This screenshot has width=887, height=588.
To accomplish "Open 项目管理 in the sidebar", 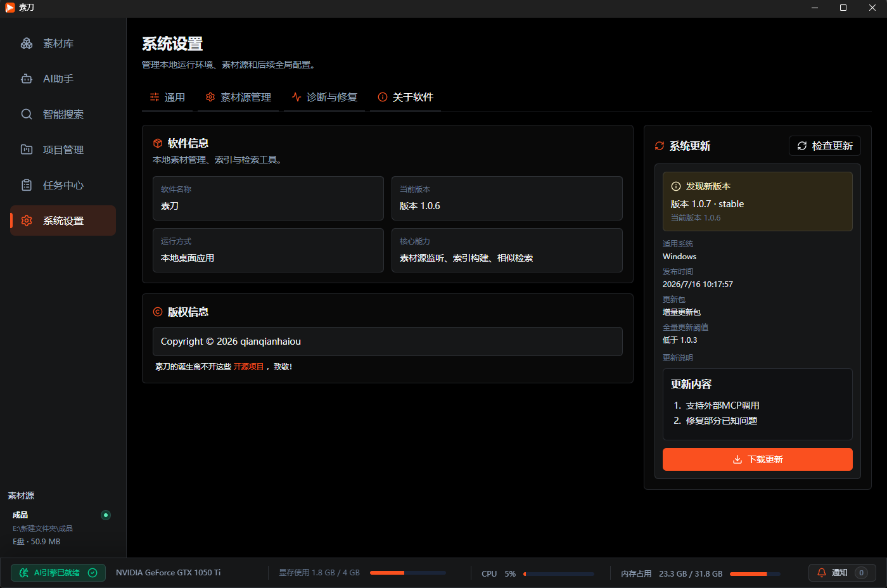I will click(63, 150).
